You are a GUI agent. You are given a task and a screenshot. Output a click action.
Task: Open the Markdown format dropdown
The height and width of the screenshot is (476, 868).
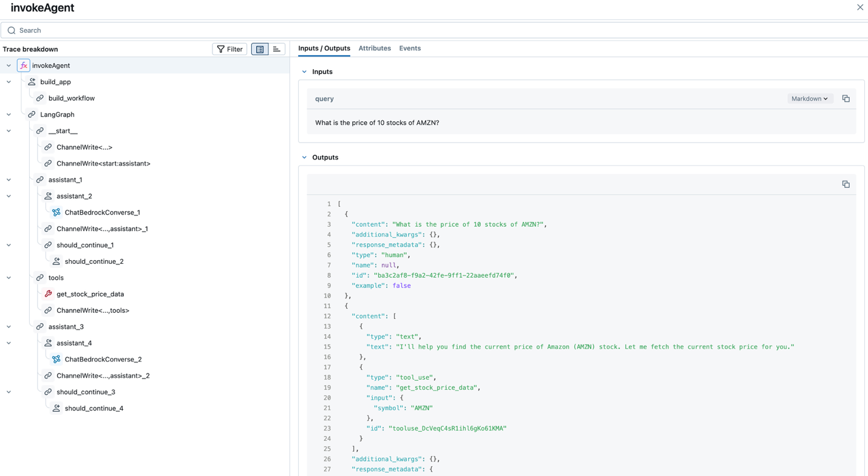tap(809, 99)
